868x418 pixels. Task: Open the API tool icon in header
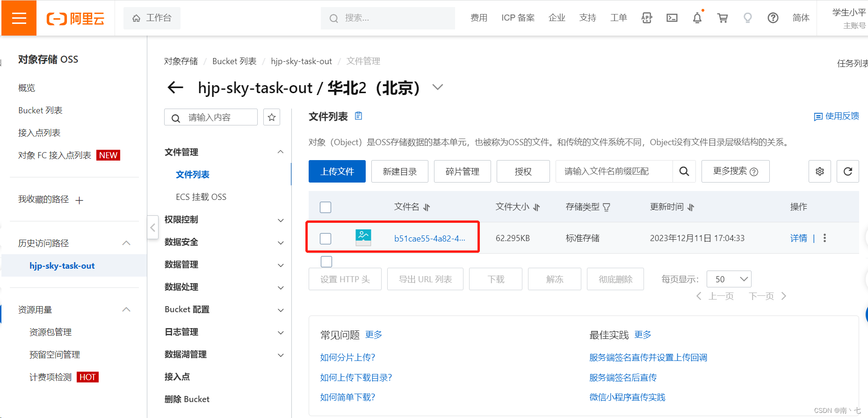(647, 18)
